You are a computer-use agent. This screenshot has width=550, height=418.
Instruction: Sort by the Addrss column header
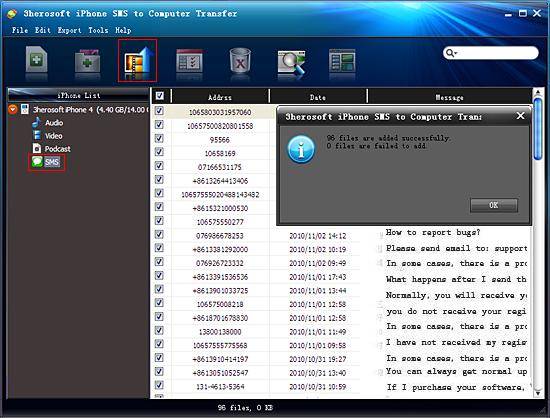[220, 97]
